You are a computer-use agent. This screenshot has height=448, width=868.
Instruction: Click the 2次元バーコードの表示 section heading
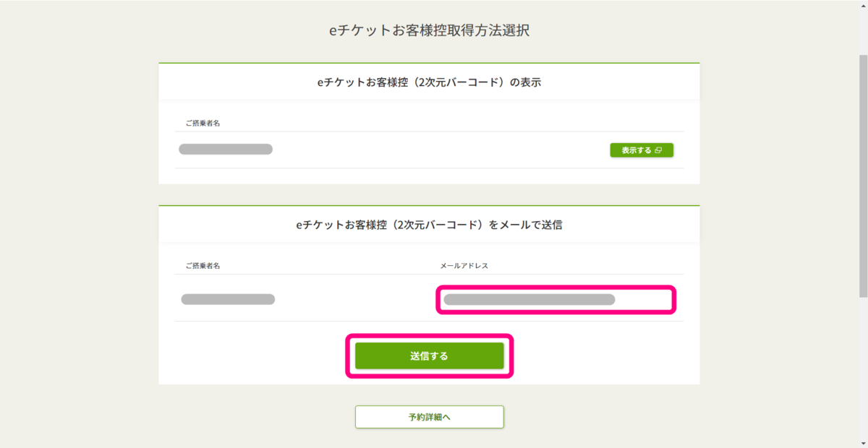click(x=430, y=82)
